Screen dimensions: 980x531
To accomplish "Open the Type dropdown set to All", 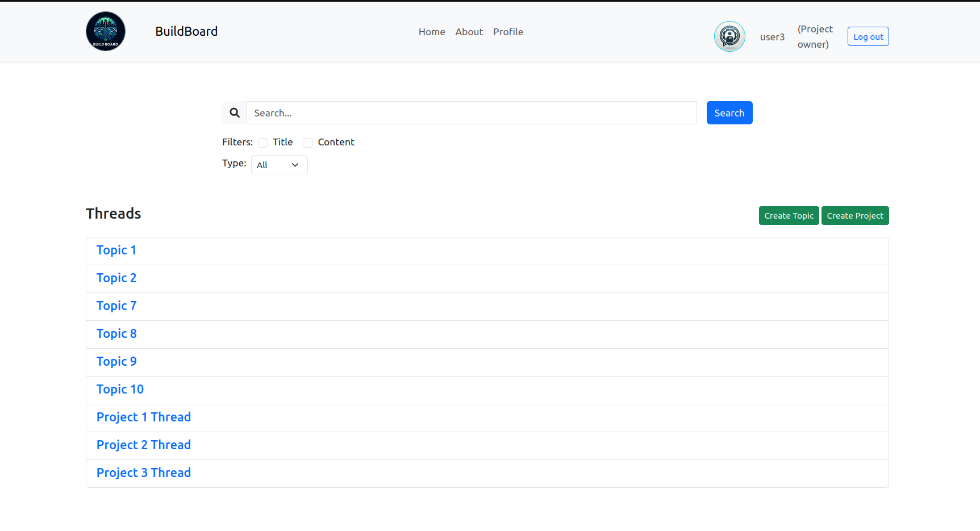I will coord(279,165).
